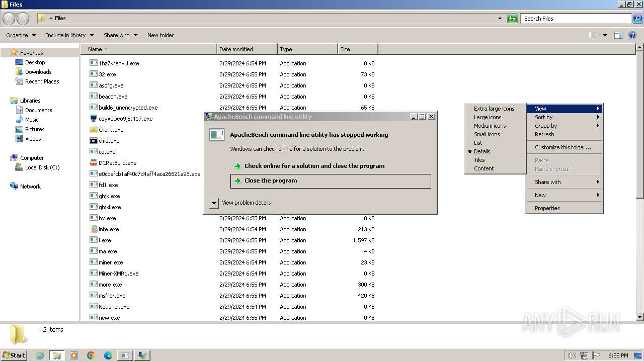Viewport: 644px width, 362px height.
Task: Open the Share with toolbar dropdown
Action: click(x=120, y=35)
